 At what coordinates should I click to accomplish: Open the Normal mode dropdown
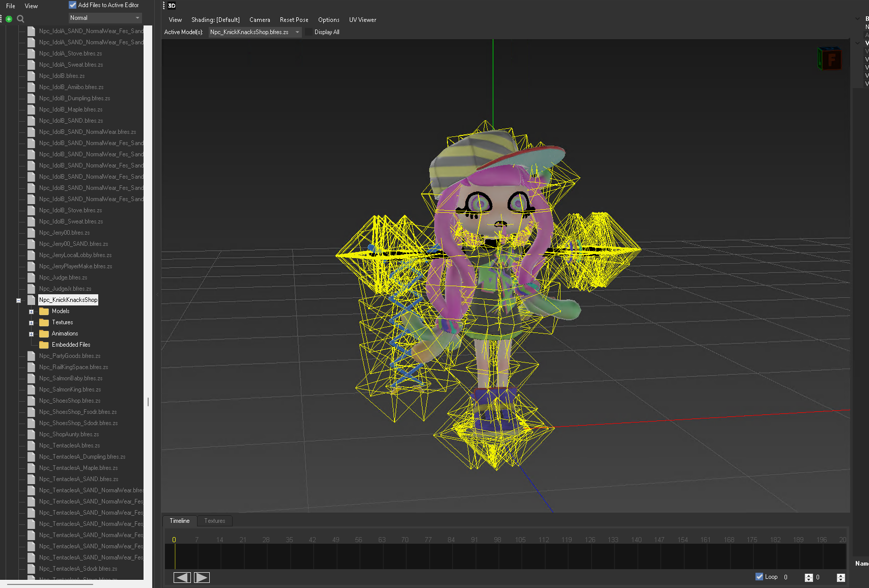pyautogui.click(x=105, y=18)
